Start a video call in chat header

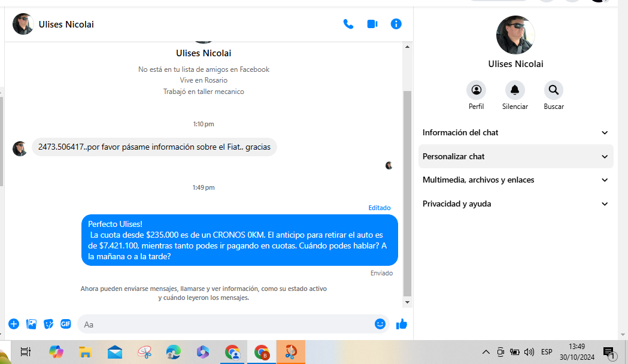click(372, 24)
